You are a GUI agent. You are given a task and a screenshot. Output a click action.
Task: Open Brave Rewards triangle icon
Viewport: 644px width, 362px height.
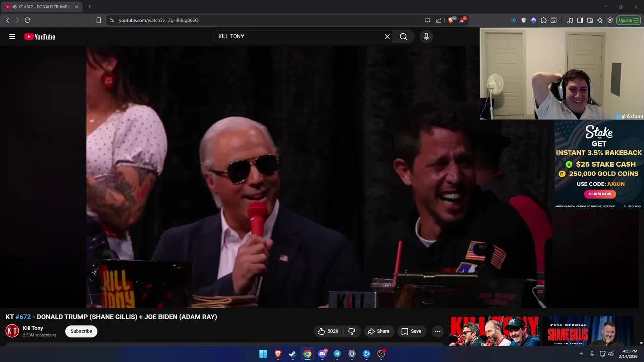tap(463, 20)
